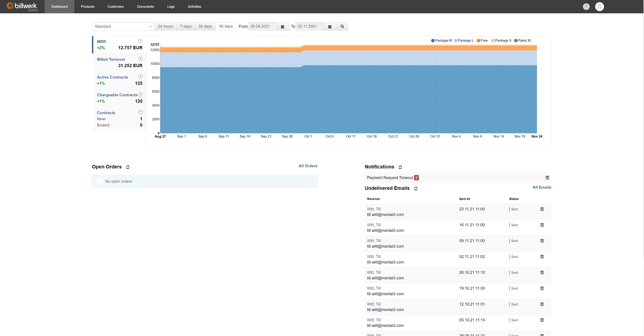644x336 pixels.
Task: Refresh the Open Orders list
Action: [128, 167]
